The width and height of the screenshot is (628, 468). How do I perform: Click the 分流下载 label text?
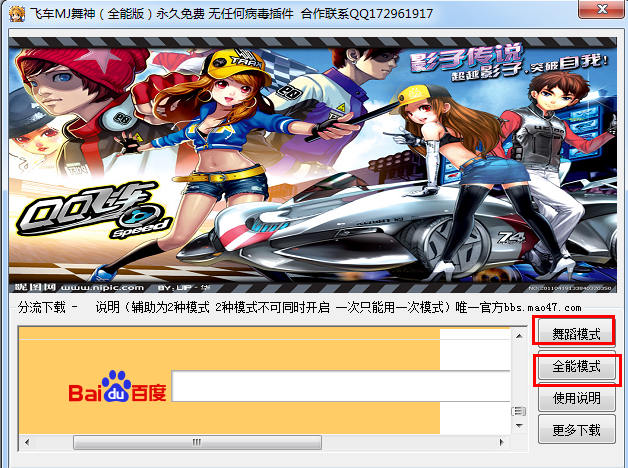[x=42, y=307]
